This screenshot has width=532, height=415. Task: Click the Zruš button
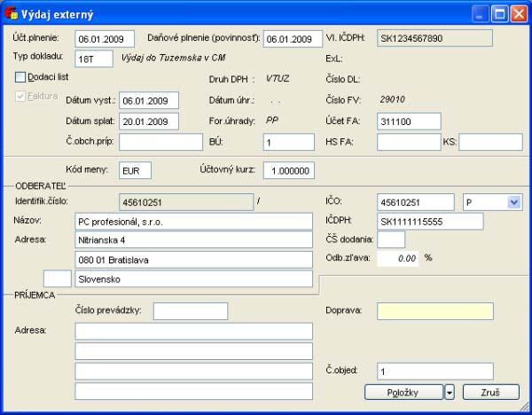click(491, 393)
